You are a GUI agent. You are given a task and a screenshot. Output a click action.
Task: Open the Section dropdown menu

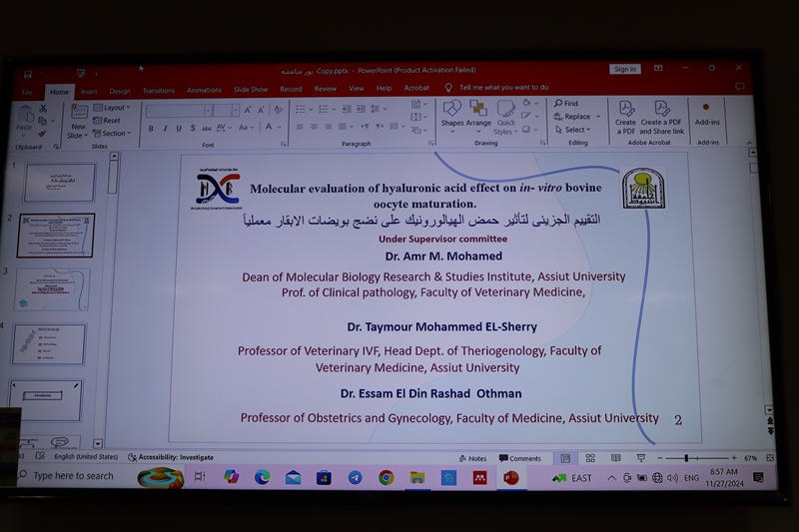pyautogui.click(x=115, y=133)
